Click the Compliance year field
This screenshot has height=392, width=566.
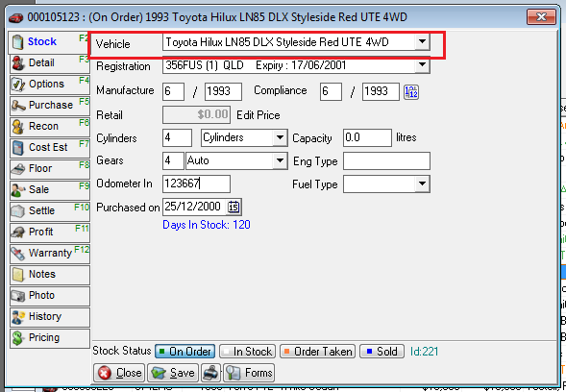coord(381,91)
